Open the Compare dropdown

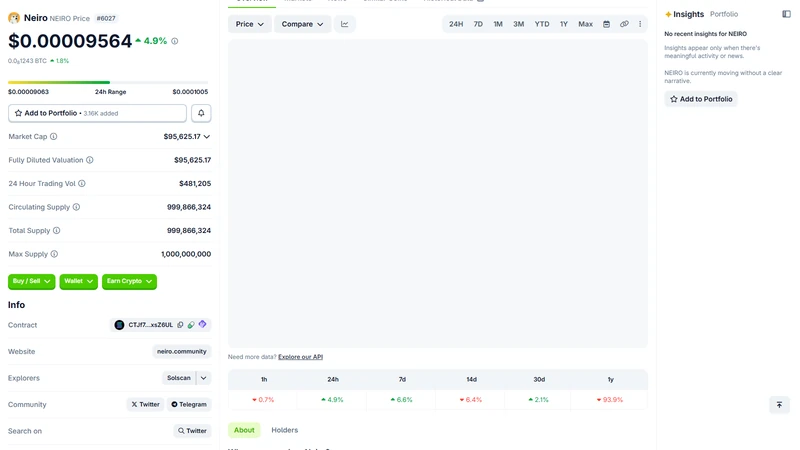click(x=303, y=24)
